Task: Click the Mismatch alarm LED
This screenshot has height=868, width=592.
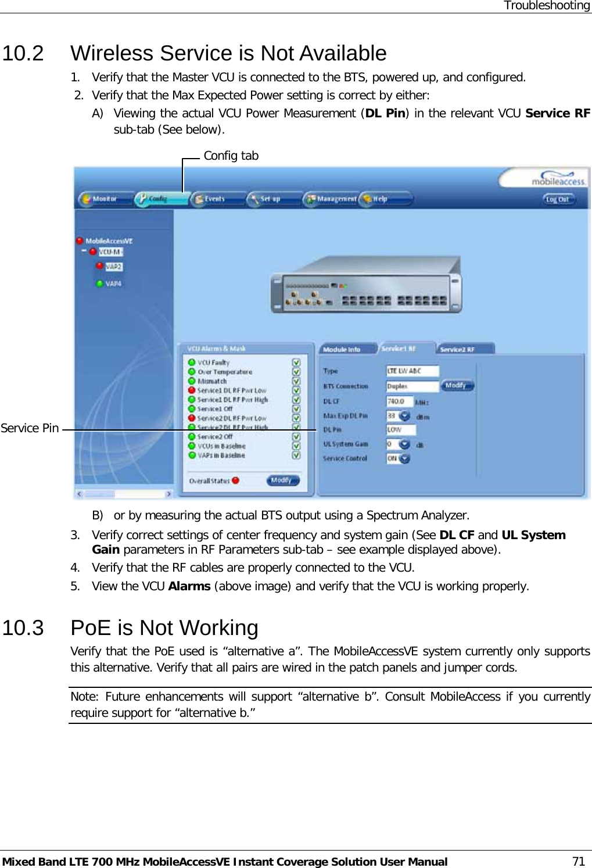Action: (192, 381)
